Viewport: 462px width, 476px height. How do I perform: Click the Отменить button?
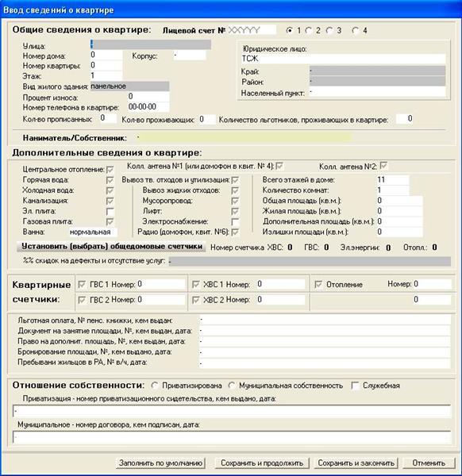coord(429,463)
